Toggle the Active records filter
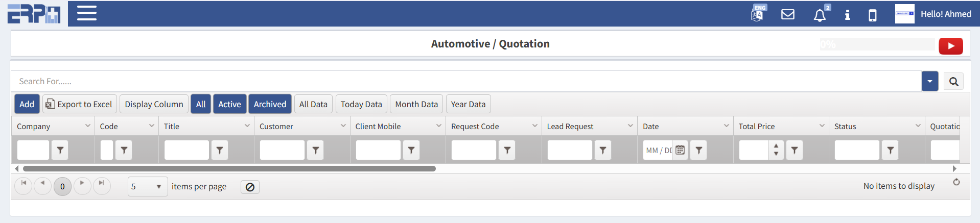Viewport: 980px width, 223px height. pyautogui.click(x=229, y=104)
